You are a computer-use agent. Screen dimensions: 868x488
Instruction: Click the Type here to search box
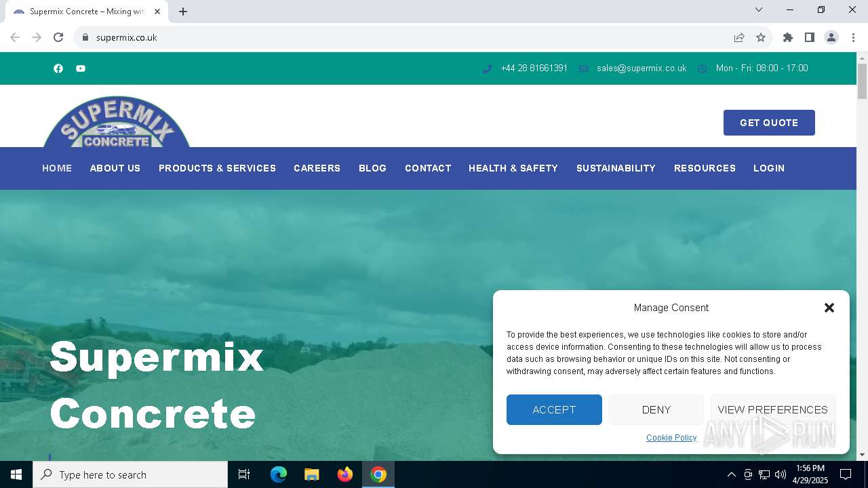point(130,474)
